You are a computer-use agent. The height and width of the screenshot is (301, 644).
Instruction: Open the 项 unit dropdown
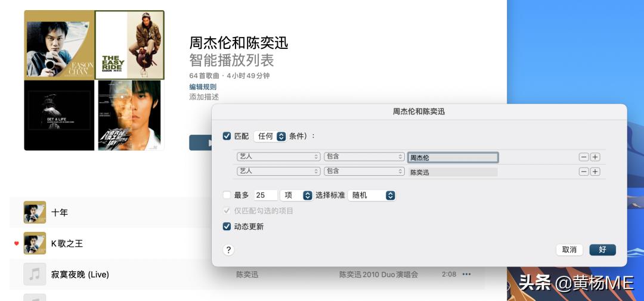point(296,196)
